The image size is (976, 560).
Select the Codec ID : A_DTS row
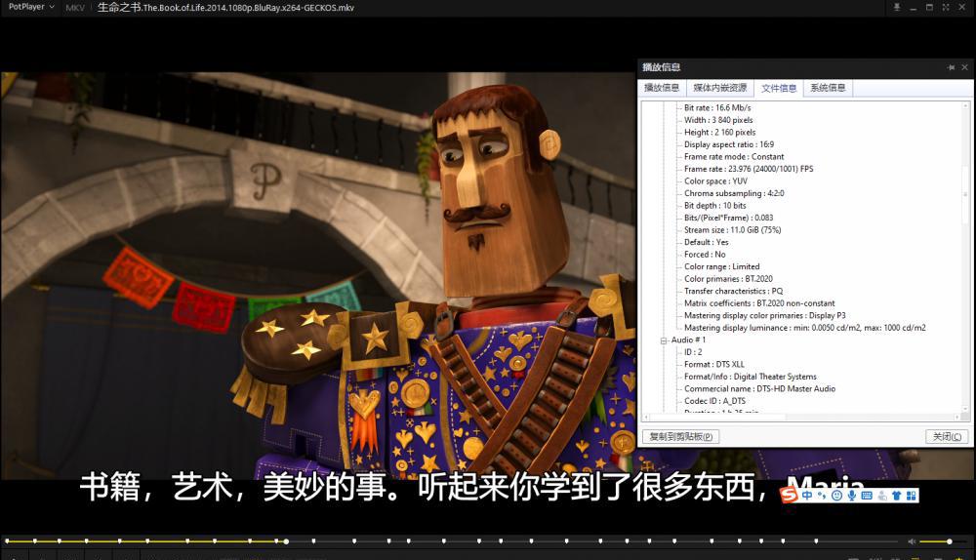714,401
